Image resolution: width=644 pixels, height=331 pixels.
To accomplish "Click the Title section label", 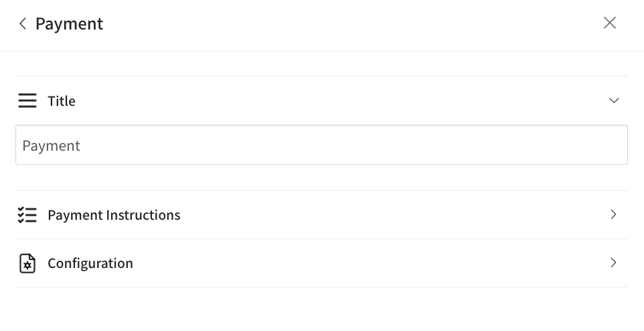I will click(x=62, y=101).
